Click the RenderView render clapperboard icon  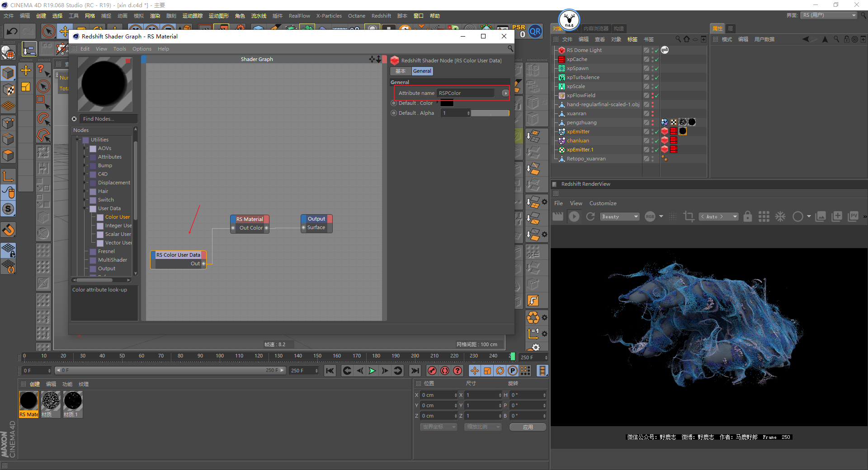coord(558,216)
